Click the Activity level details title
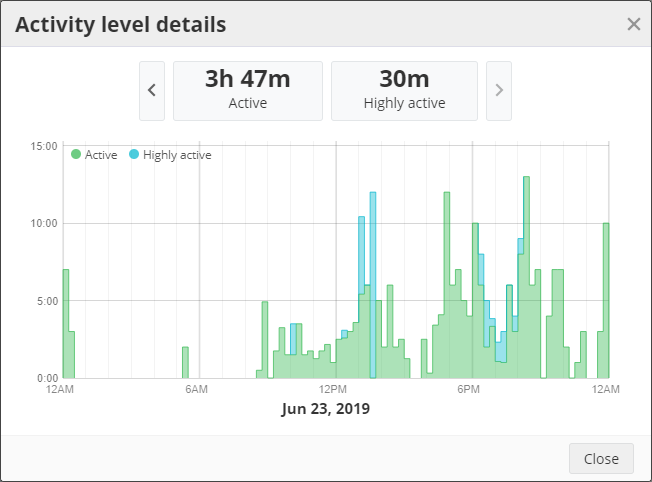The image size is (652, 482). pyautogui.click(x=121, y=25)
